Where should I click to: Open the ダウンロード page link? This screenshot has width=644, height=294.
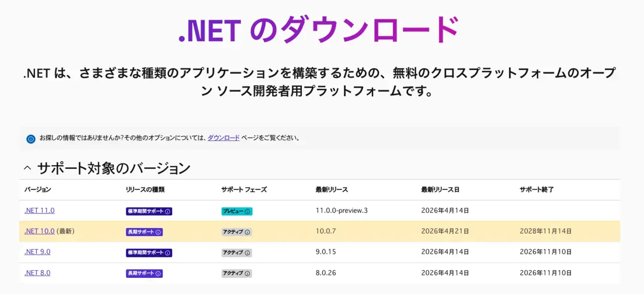(x=224, y=137)
